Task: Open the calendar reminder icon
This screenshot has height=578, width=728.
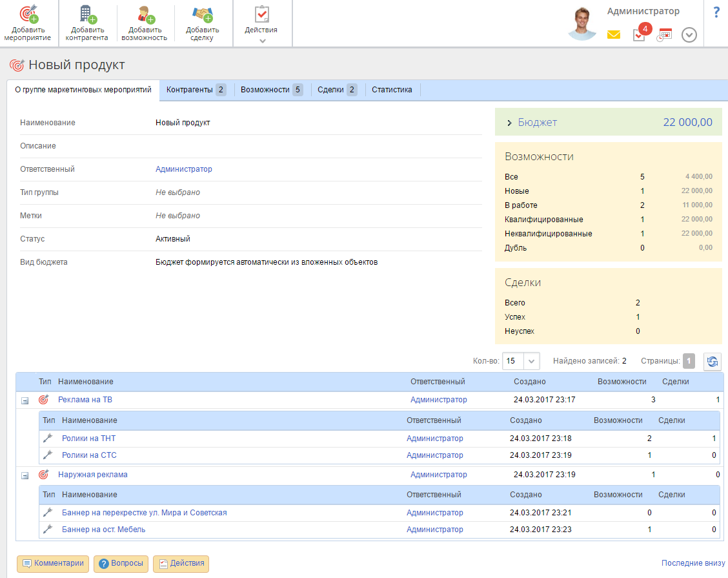Action: 664,35
